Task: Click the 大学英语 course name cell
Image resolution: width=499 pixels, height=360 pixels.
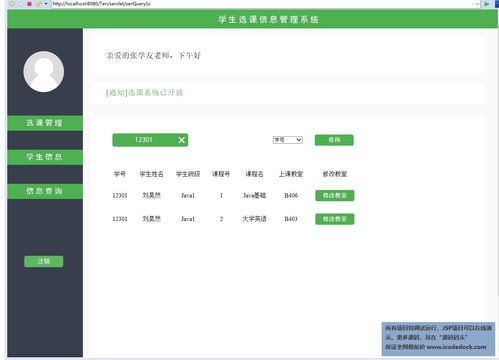Action: click(254, 219)
